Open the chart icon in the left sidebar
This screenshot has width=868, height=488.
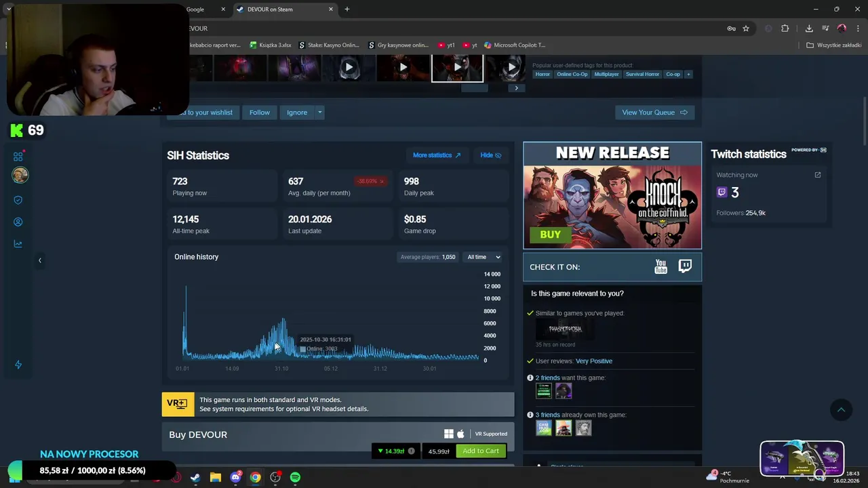click(18, 244)
